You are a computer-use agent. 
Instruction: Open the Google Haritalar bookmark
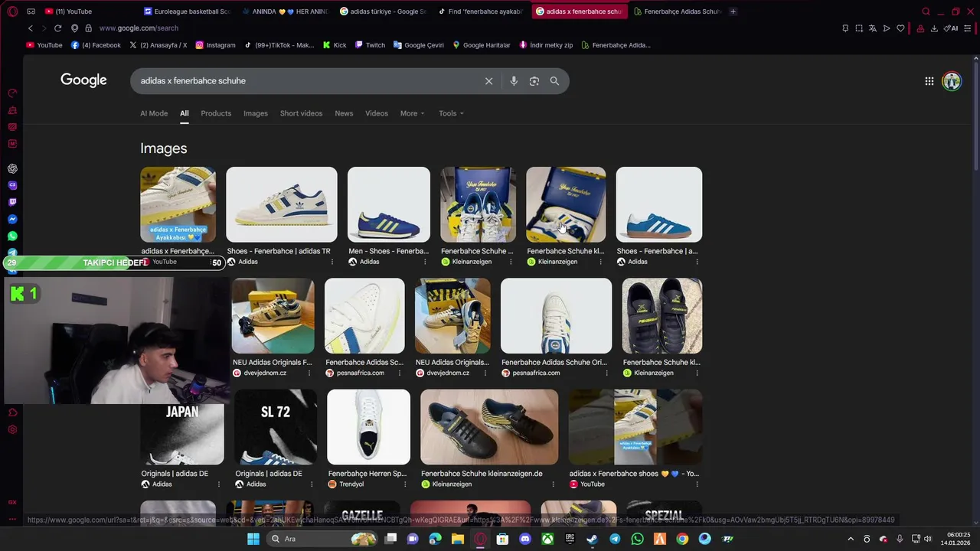(481, 45)
